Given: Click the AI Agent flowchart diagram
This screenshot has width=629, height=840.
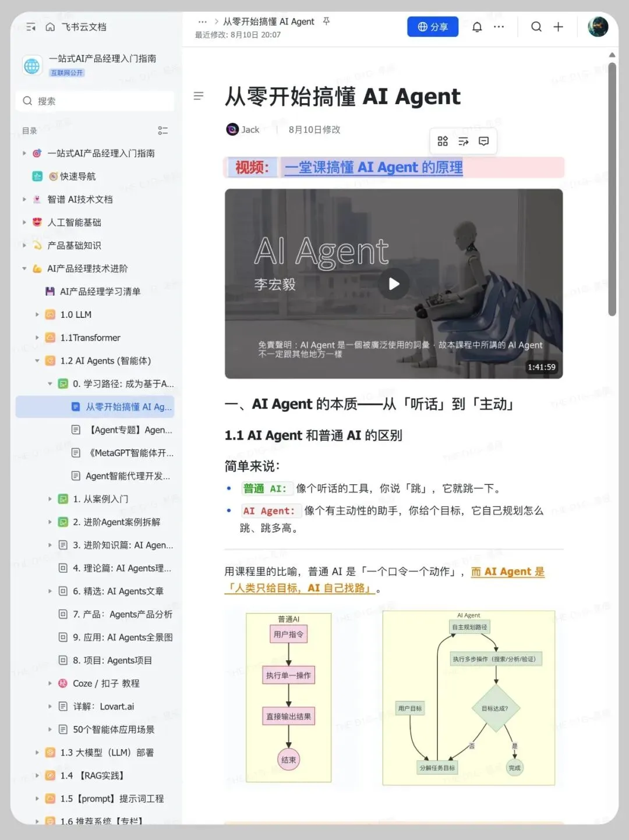Looking at the screenshot, I should tap(469, 697).
